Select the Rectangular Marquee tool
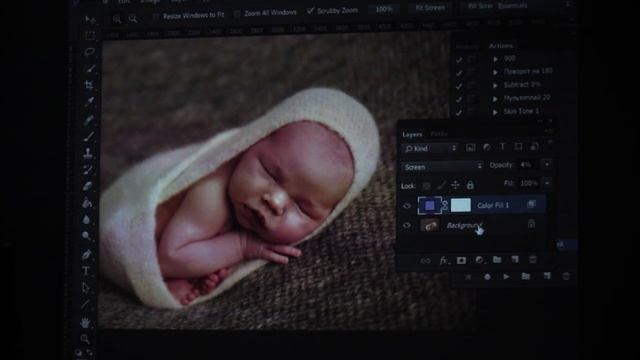This screenshot has height=360, width=640. pyautogui.click(x=90, y=36)
